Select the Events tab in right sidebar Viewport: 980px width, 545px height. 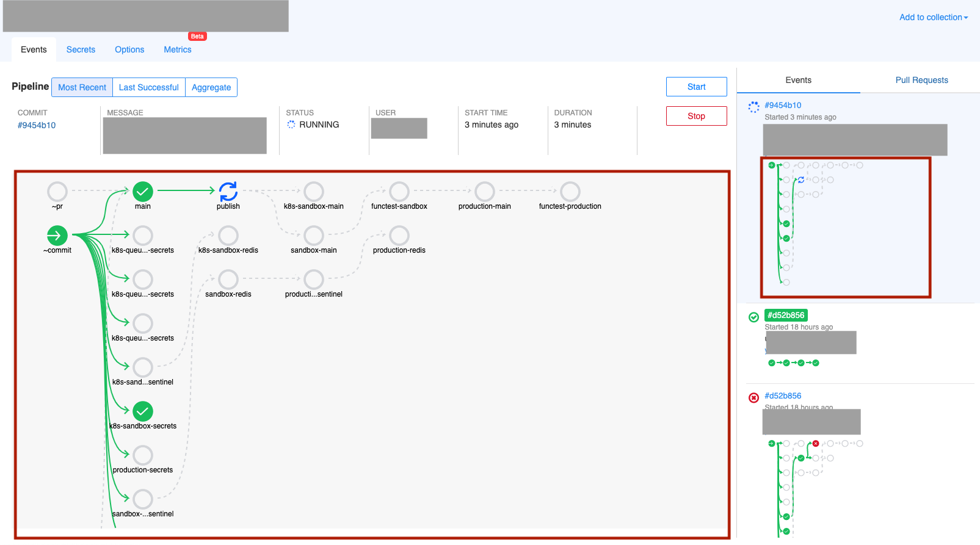click(x=799, y=80)
